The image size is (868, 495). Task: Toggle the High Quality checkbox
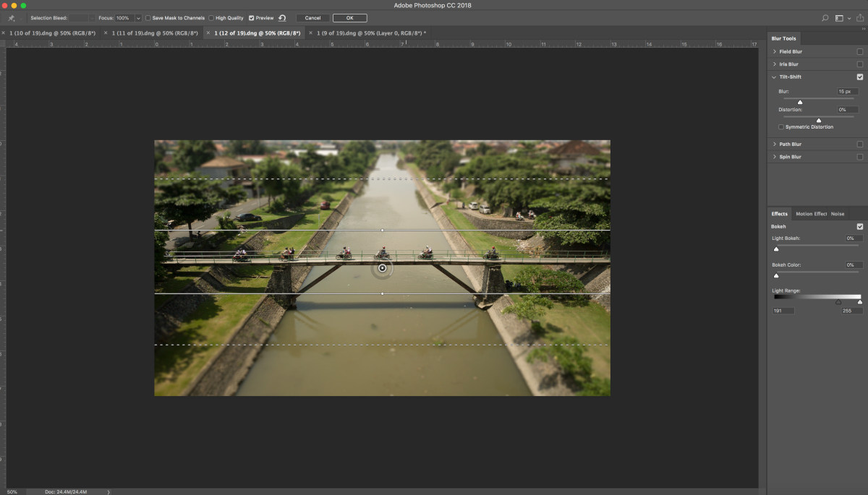211,18
